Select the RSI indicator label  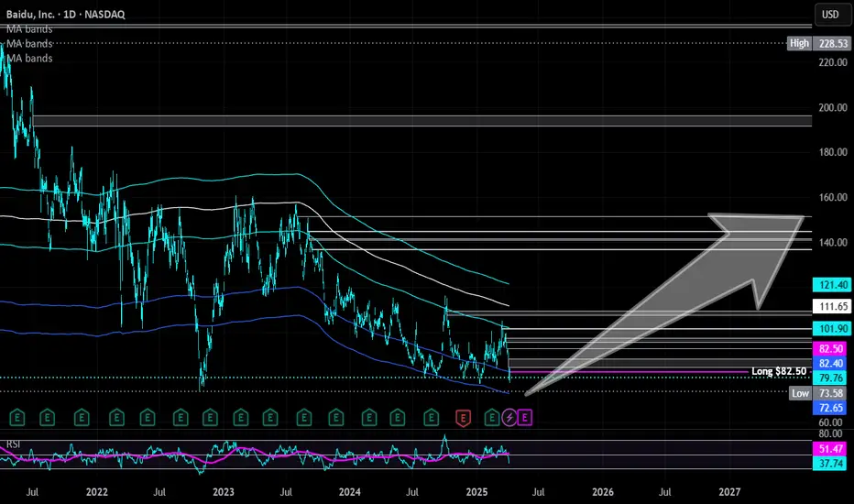coord(13,444)
